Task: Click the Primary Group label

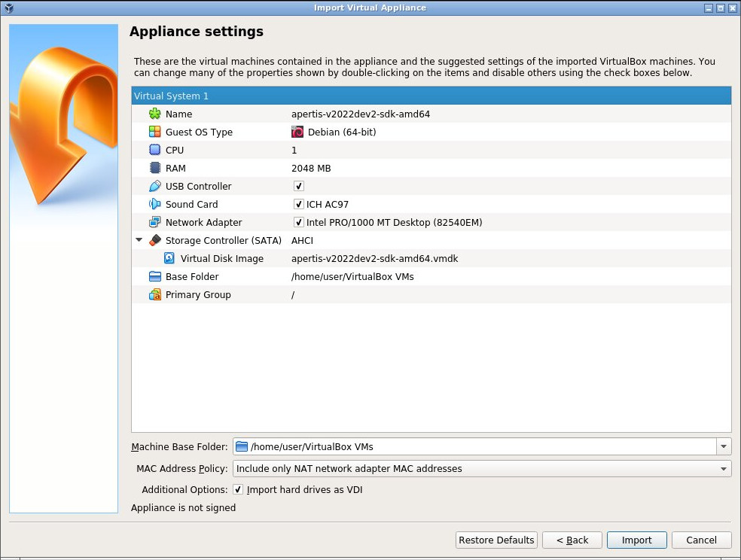Action: (198, 294)
